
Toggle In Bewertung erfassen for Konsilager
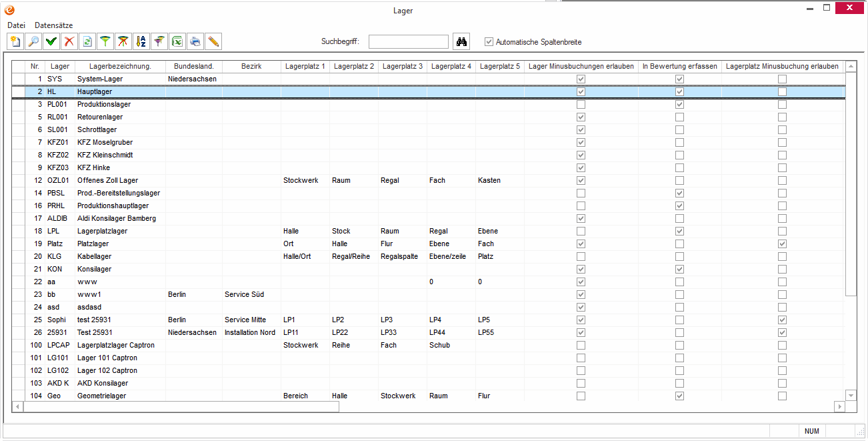pyautogui.click(x=679, y=269)
